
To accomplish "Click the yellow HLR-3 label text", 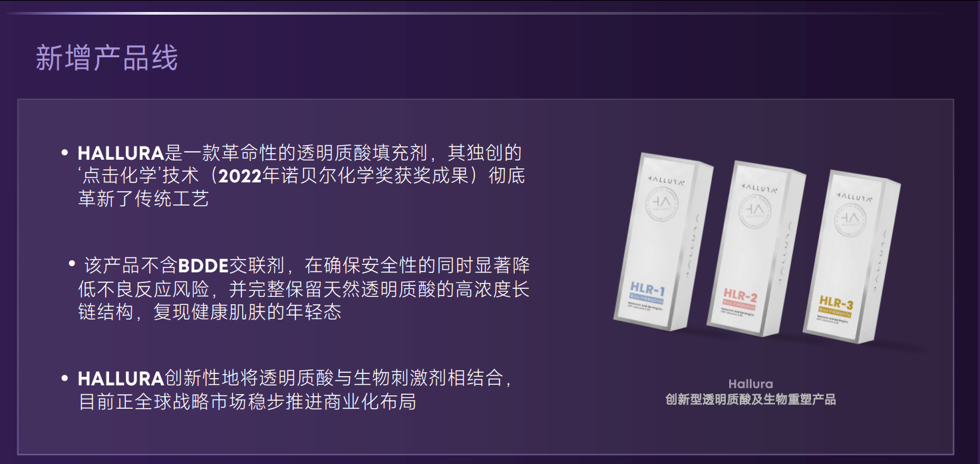I will tap(836, 301).
